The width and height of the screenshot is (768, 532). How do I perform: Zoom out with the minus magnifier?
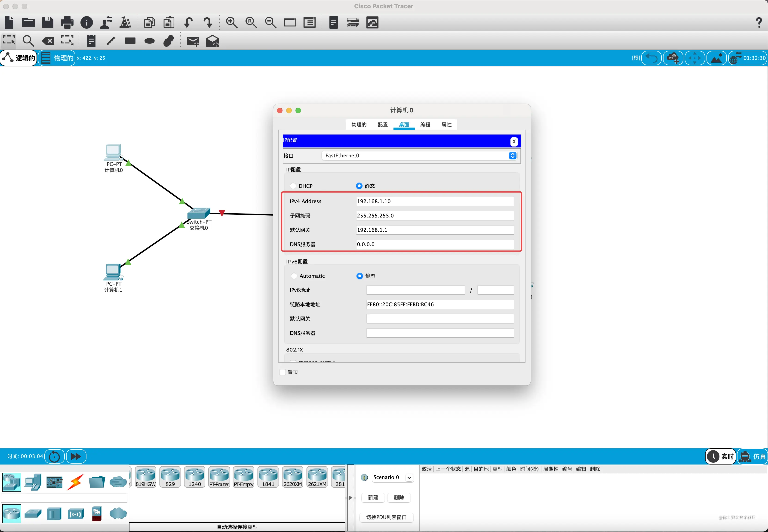(x=270, y=22)
